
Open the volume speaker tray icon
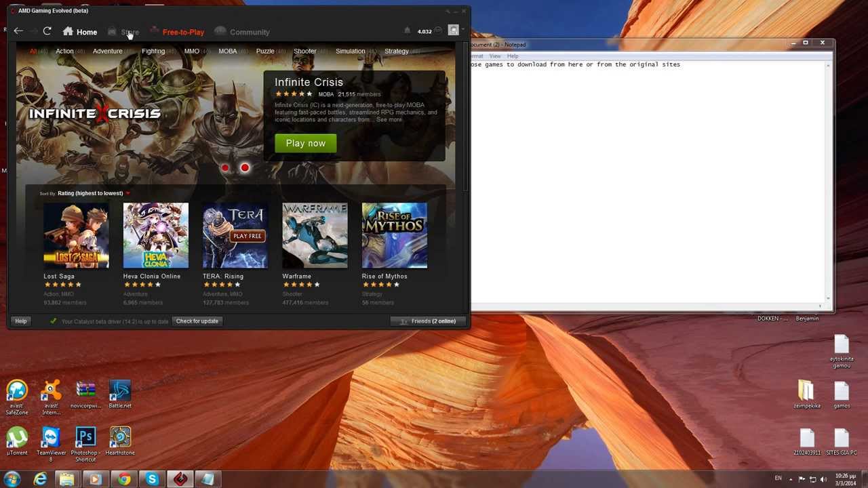tap(823, 479)
